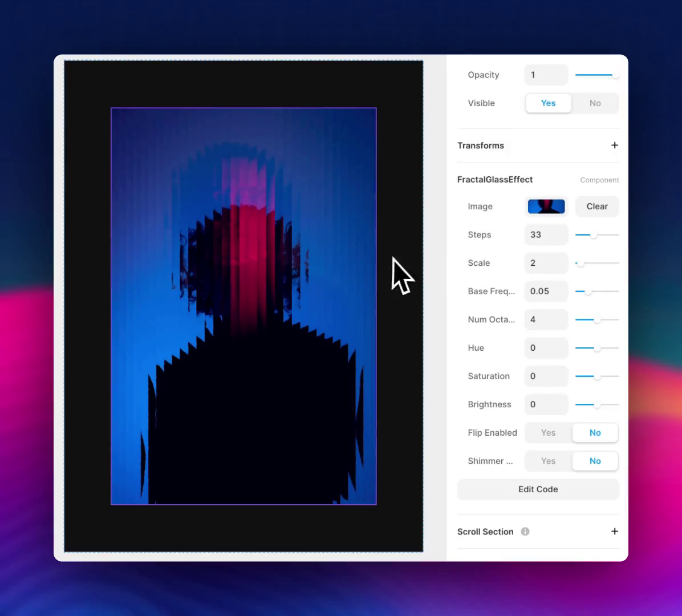Set Visible to Yes
The width and height of the screenshot is (682, 616).
(x=548, y=103)
